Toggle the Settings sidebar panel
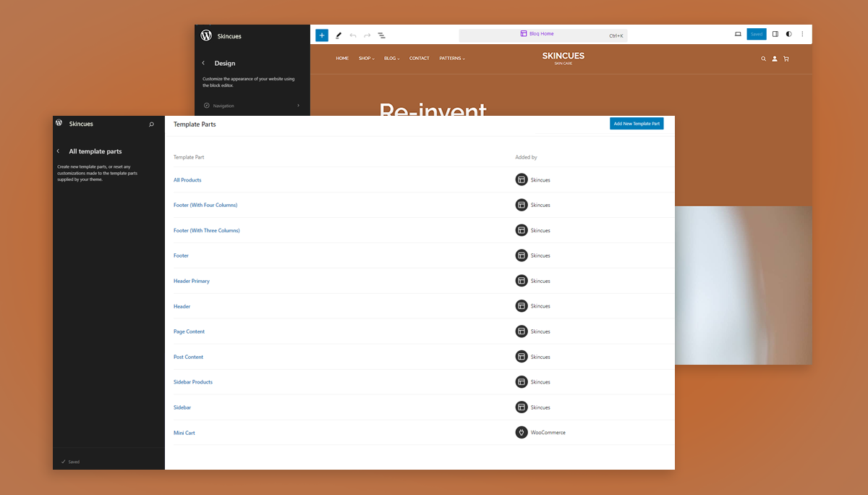 coord(775,33)
